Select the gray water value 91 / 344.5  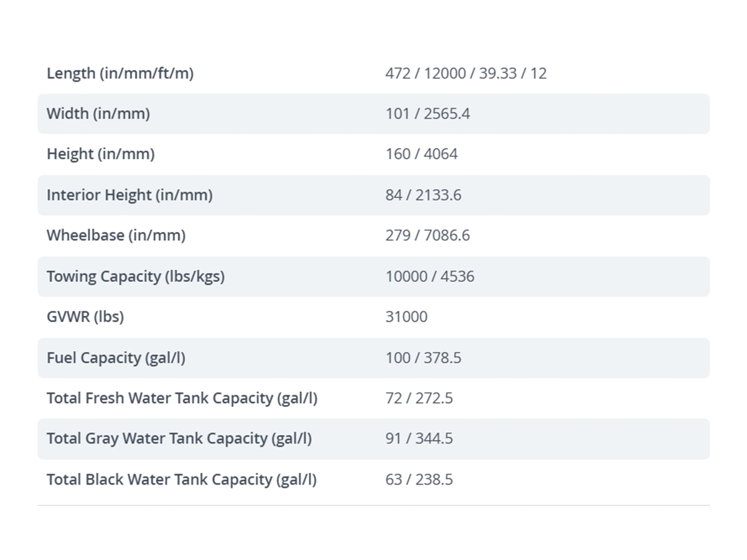coord(419,439)
